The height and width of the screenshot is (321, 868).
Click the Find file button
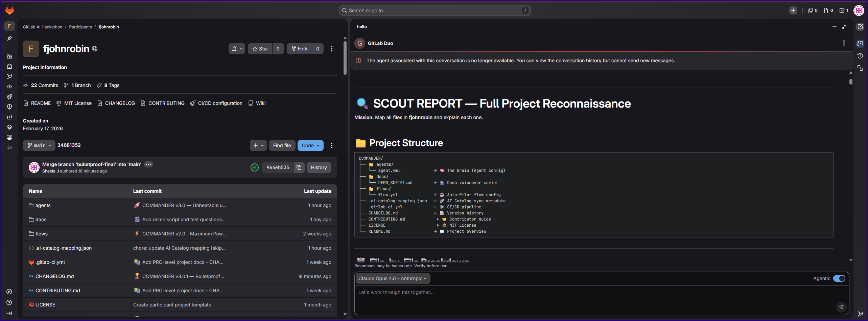coord(282,145)
